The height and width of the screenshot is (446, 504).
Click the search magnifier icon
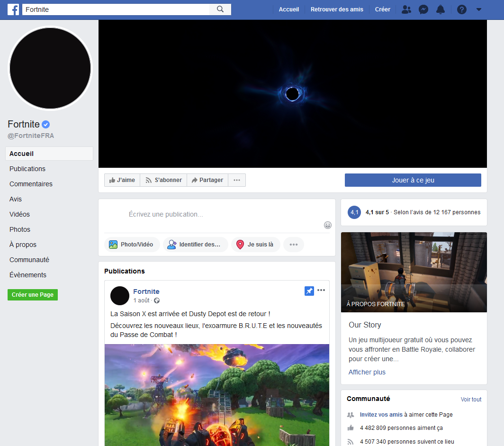[220, 9]
